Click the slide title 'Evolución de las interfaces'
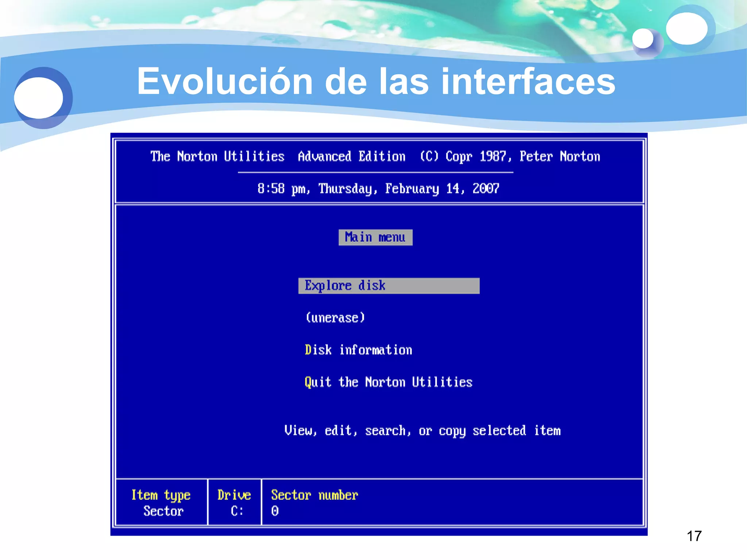 click(376, 81)
